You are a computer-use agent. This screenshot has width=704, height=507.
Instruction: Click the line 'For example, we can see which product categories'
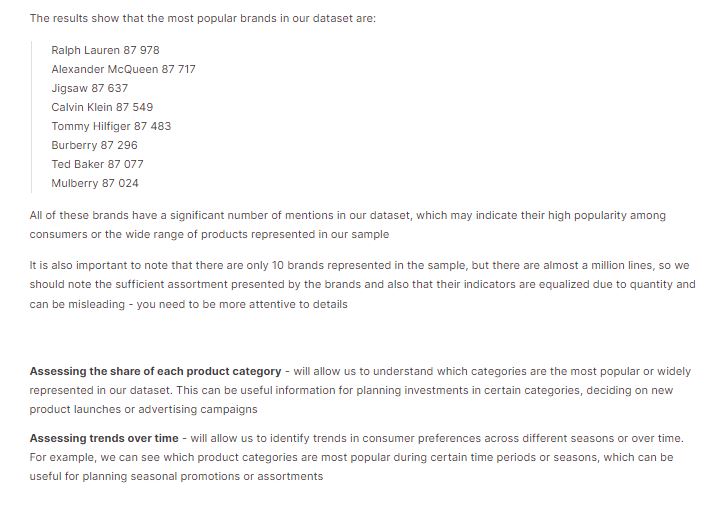pos(351,458)
